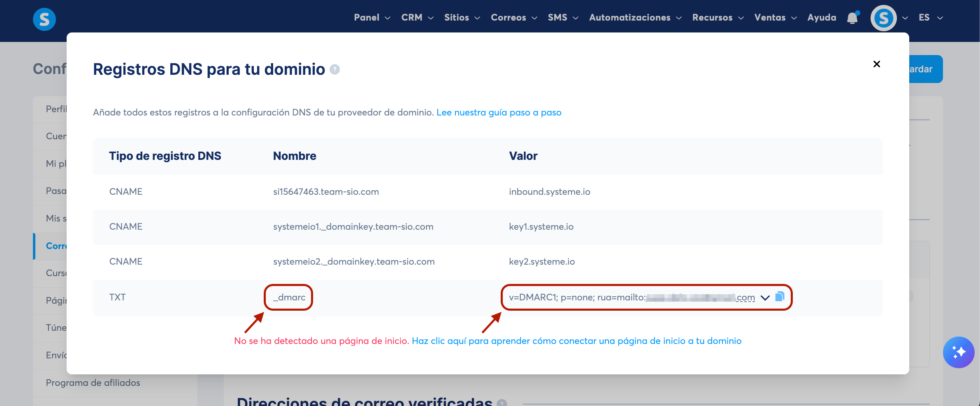Open the notifications bell
This screenshot has width=980, height=406.
[x=852, y=18]
